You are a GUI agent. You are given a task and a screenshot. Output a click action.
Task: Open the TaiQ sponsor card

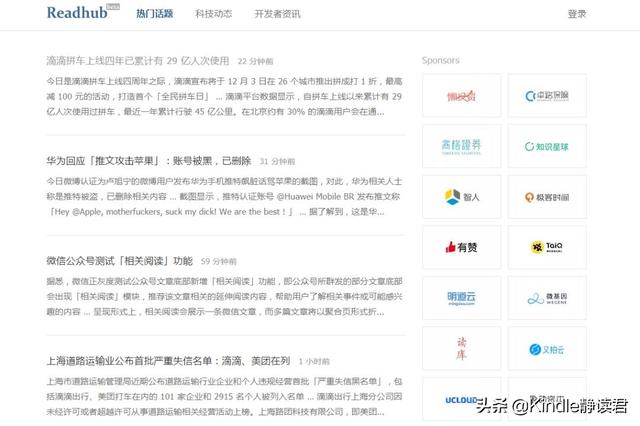click(x=547, y=247)
